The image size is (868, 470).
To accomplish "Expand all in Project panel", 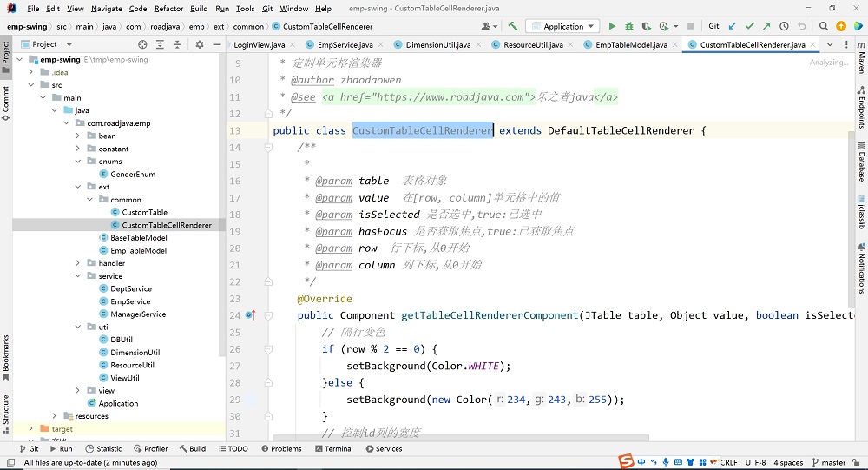I will coord(160,44).
